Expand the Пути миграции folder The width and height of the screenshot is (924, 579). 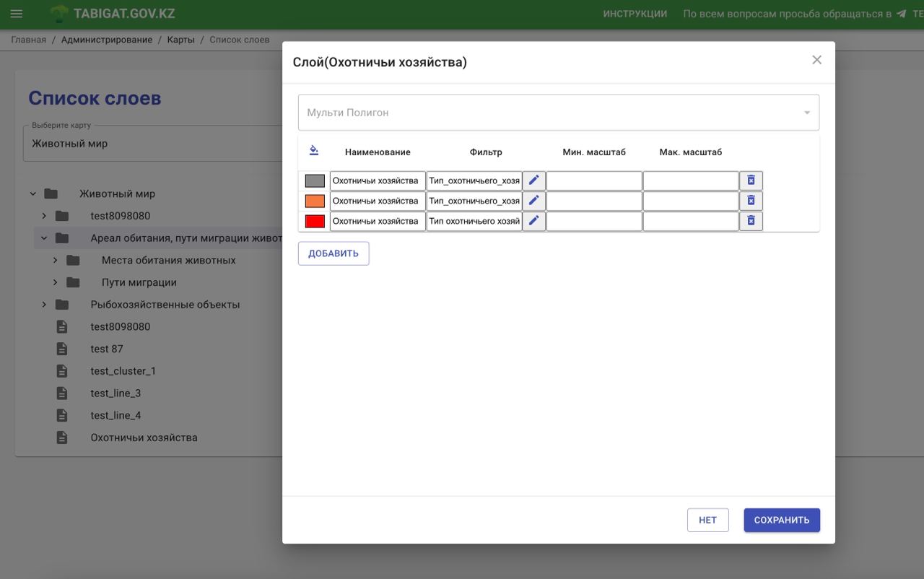pyautogui.click(x=55, y=282)
